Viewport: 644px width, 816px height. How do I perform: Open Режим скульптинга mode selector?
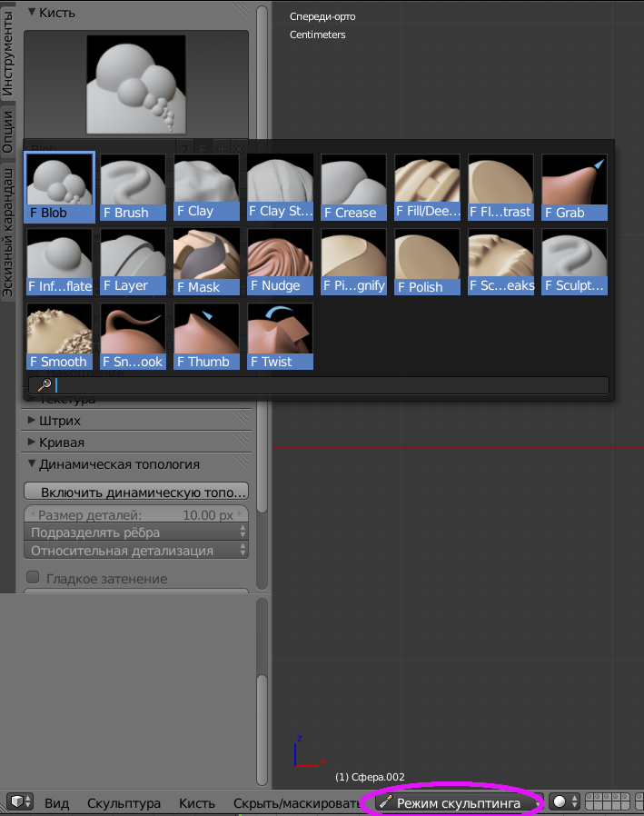tap(457, 802)
